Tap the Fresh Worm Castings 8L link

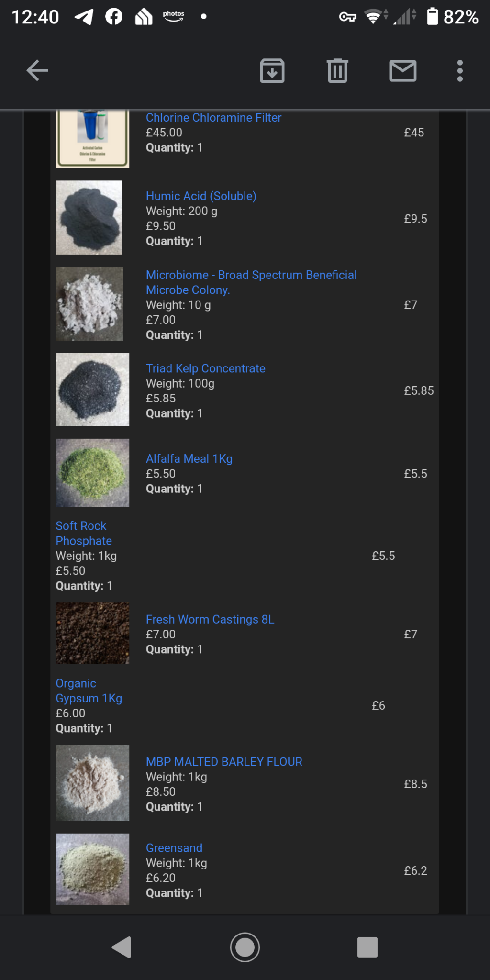(x=210, y=619)
